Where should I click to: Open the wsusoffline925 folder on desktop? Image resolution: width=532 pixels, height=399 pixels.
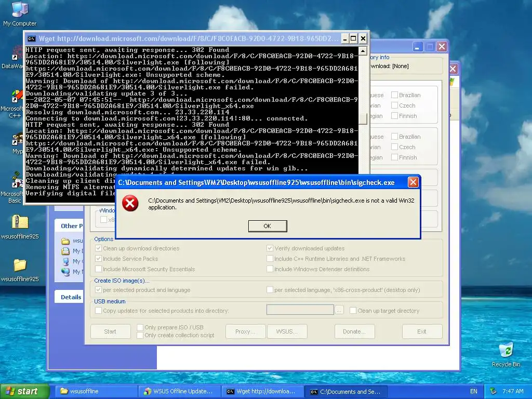tap(20, 270)
